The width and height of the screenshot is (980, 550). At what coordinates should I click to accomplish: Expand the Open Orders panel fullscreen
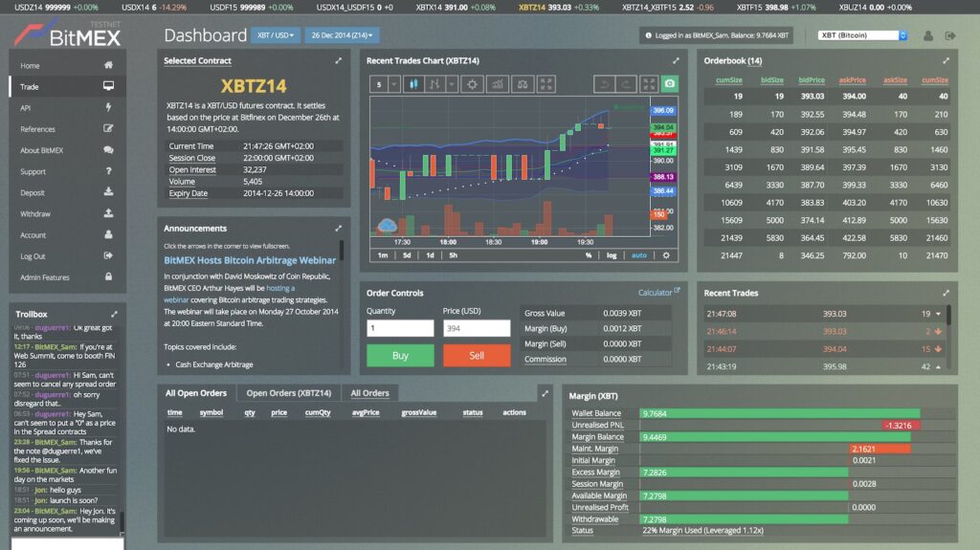click(545, 393)
